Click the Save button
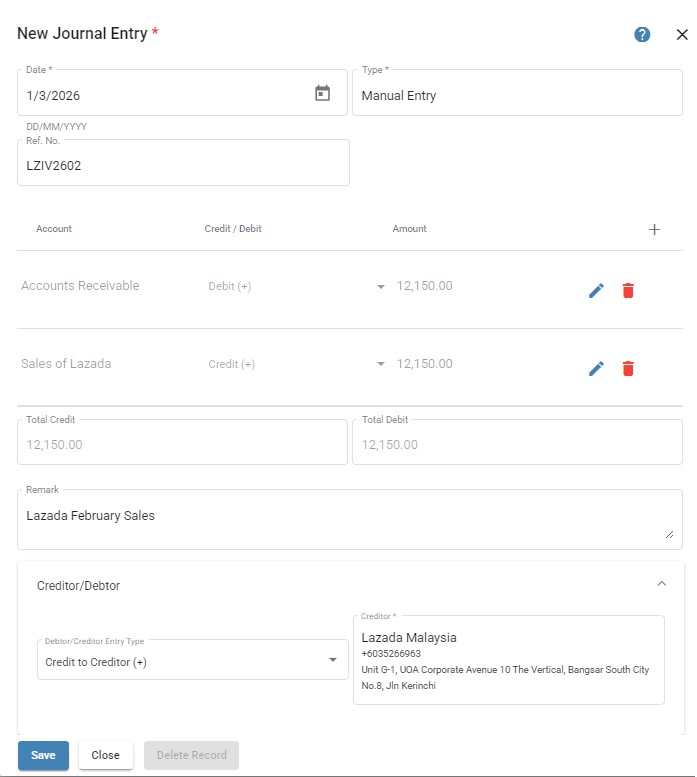This screenshot has height=777, width=697. click(x=43, y=755)
